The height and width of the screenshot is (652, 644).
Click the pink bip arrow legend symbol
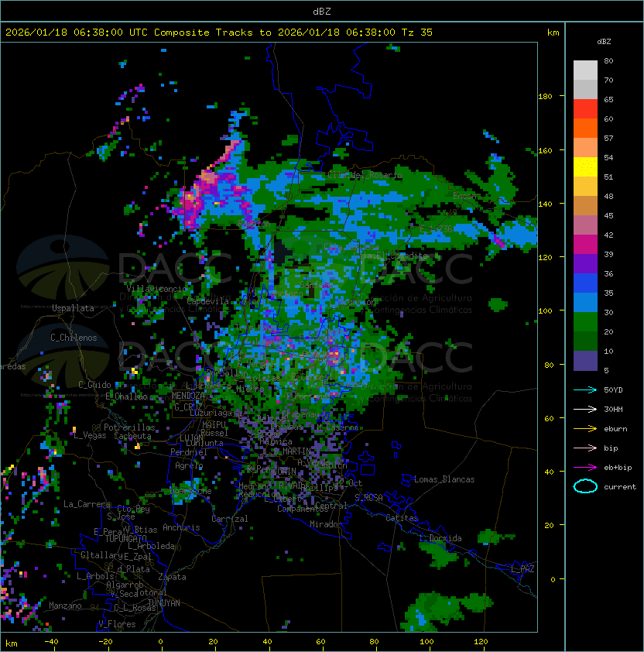585,448
